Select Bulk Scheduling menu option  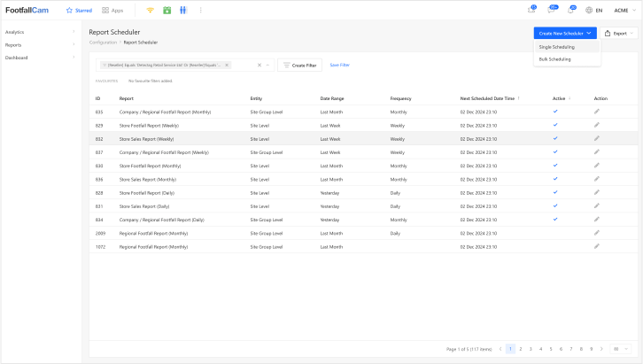pos(567,59)
